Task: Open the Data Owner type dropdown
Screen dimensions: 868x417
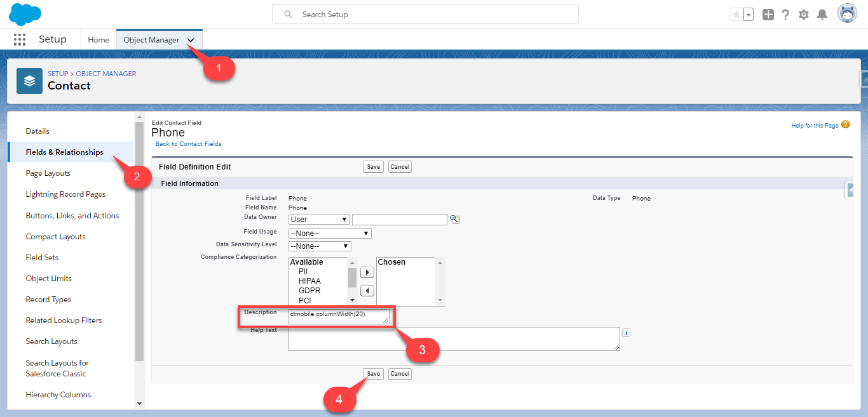Action: coord(319,220)
